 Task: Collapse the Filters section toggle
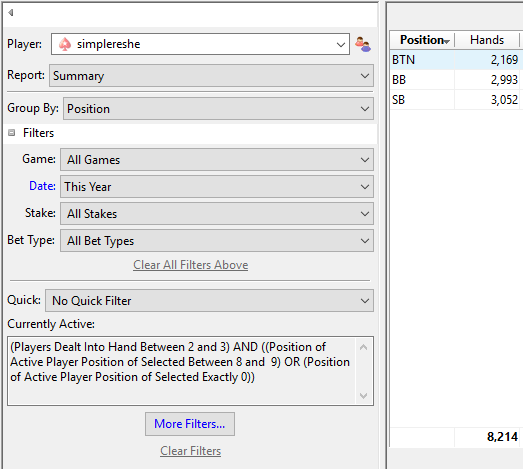(x=12, y=133)
